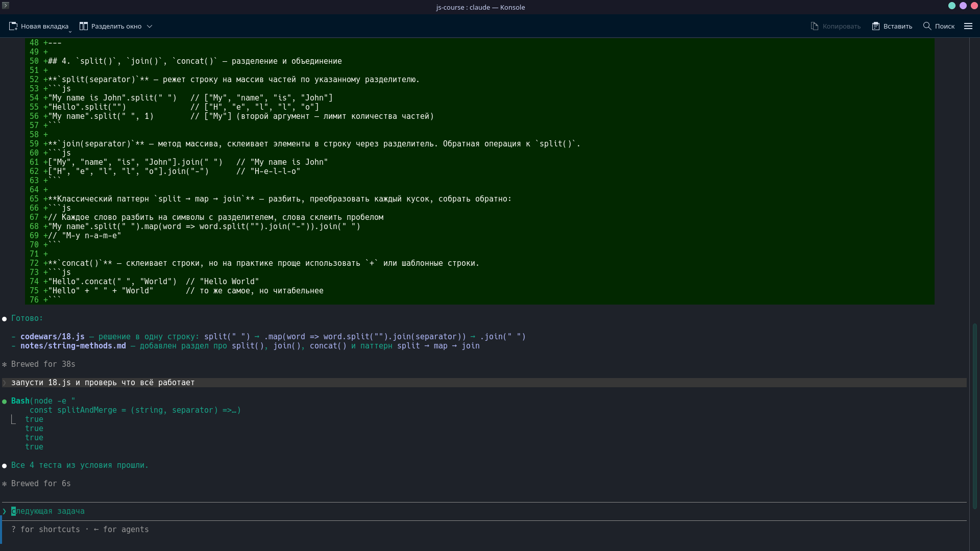Image resolution: width=980 pixels, height=551 pixels.
Task: Click diff line 65 Классический паттерн text
Action: [280, 199]
